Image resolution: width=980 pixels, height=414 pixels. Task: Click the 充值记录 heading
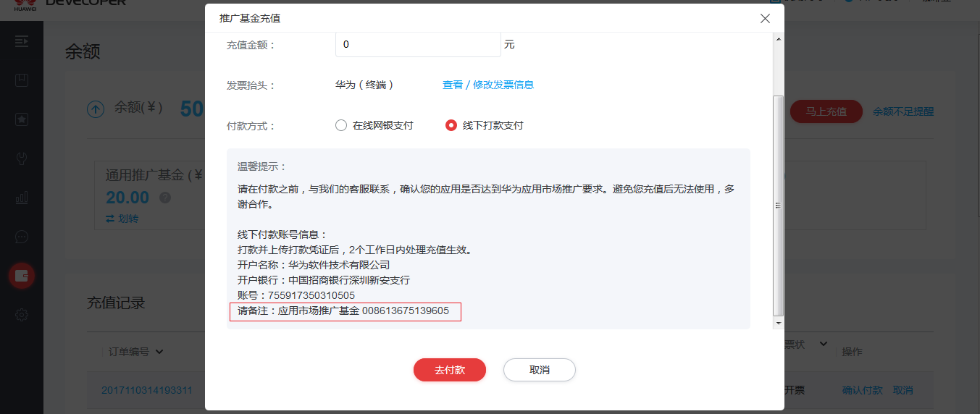coord(117,303)
